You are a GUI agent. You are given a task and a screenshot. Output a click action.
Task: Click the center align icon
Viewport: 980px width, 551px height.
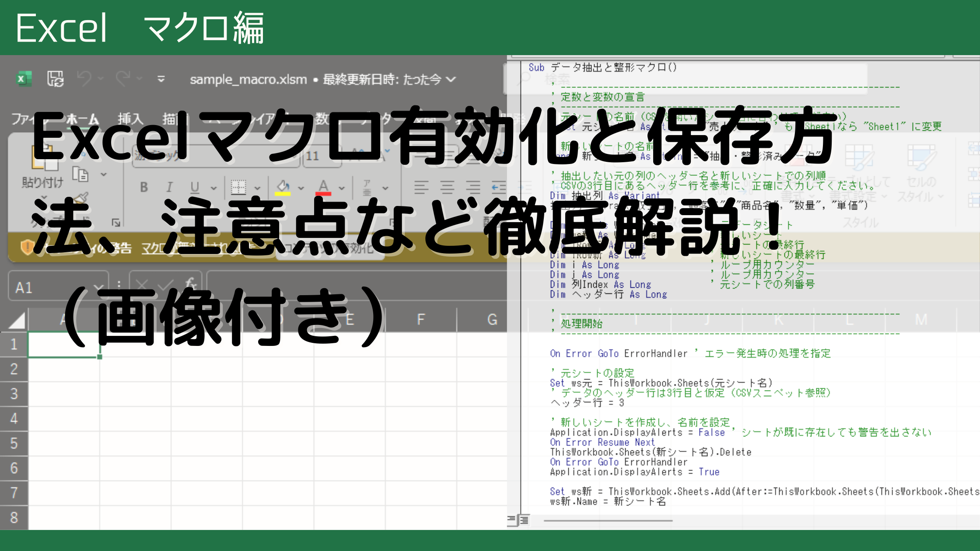coord(447,188)
